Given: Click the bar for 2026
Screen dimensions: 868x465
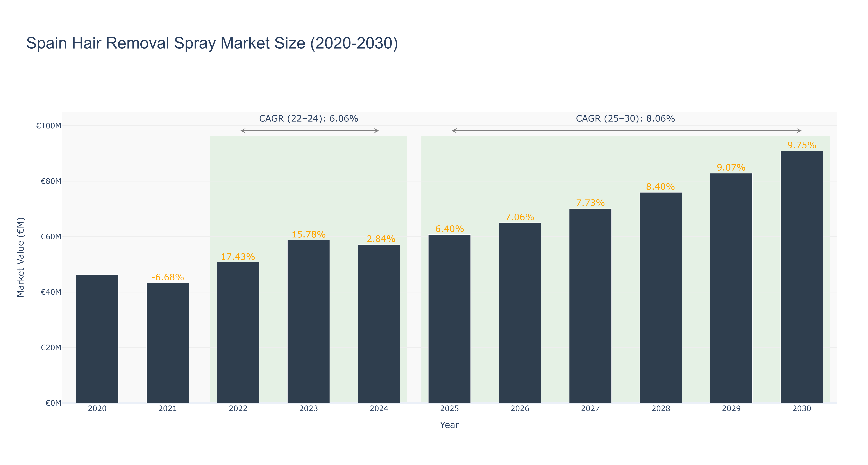Looking at the screenshot, I should pos(520,313).
